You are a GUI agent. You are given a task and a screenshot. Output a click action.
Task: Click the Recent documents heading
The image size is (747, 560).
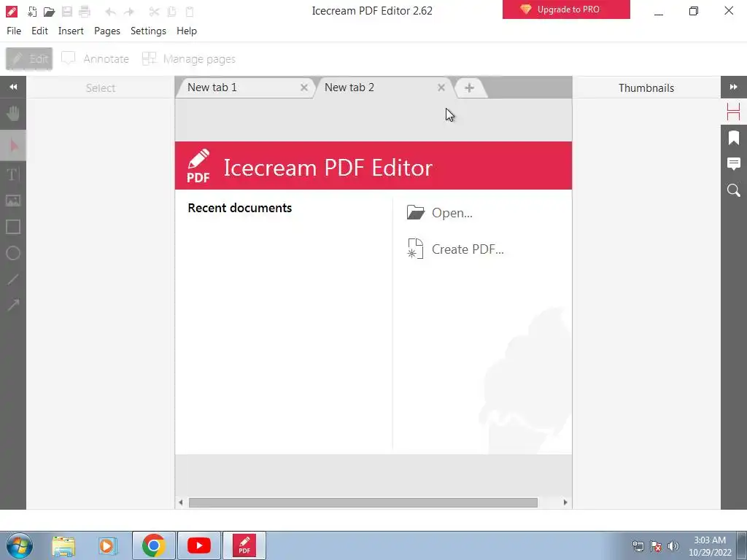[239, 208]
